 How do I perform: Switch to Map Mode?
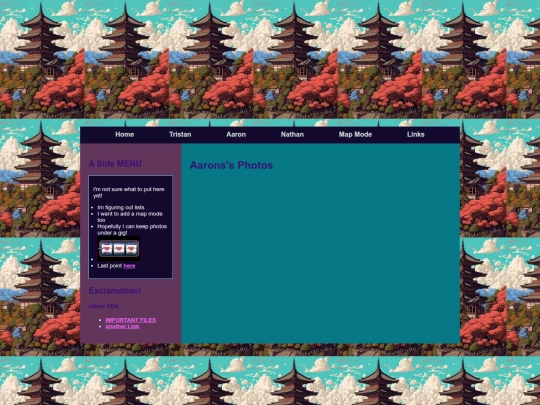[355, 135]
